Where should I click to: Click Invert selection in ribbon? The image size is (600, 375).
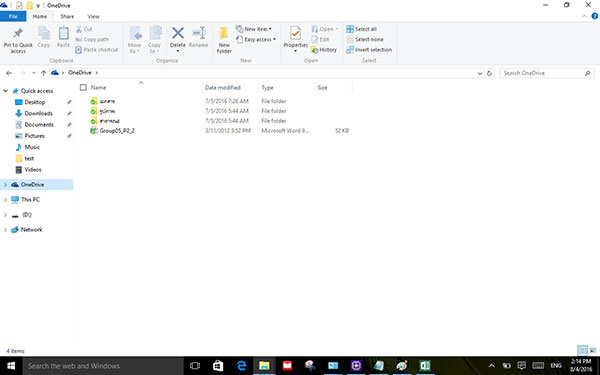(x=369, y=50)
